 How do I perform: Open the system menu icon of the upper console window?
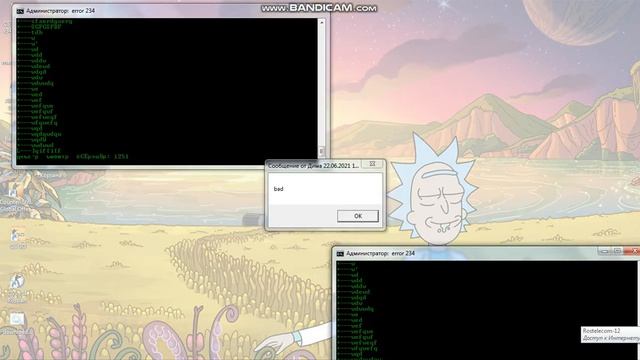20,11
